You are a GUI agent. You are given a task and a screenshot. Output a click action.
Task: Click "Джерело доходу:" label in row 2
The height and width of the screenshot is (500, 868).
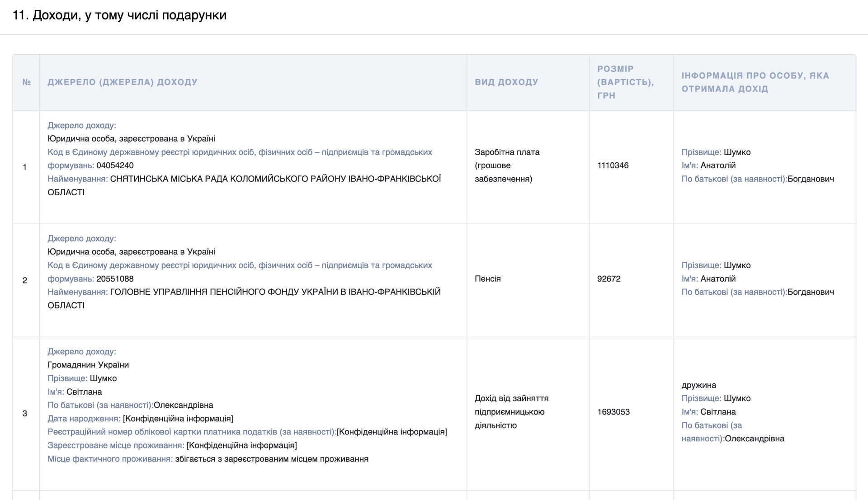point(82,239)
